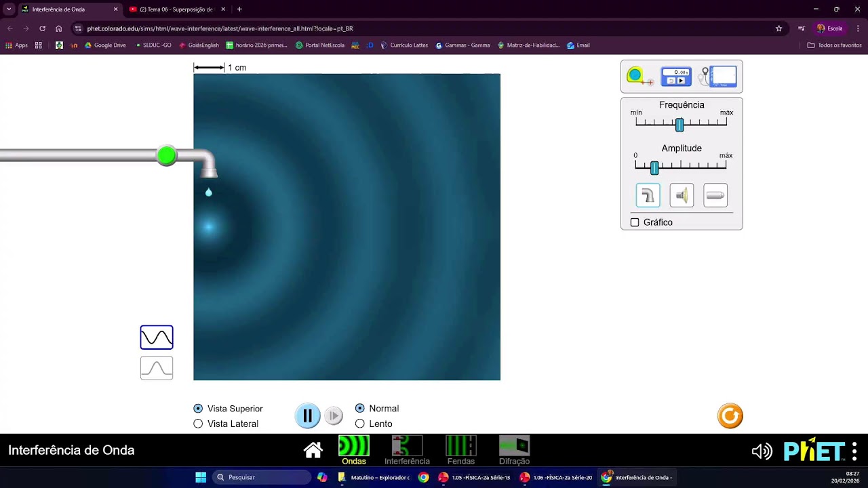Open the Email bookmark
The height and width of the screenshot is (488, 868).
pos(578,45)
